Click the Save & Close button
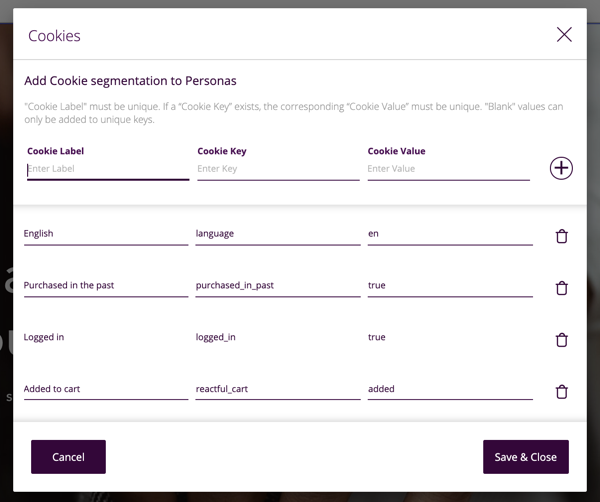The height and width of the screenshot is (502, 600). point(525,457)
